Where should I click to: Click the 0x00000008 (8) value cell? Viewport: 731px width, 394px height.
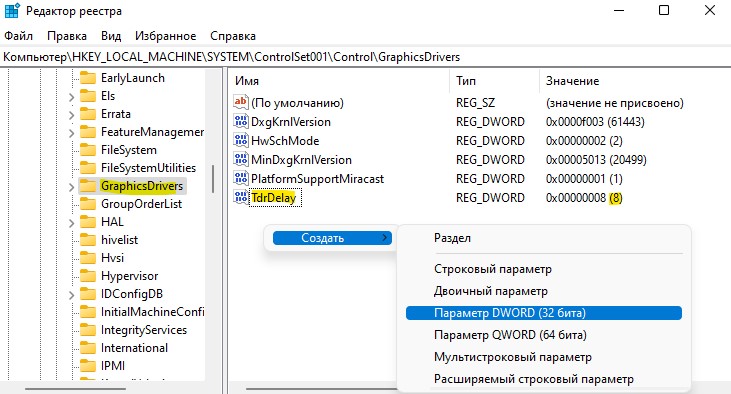[x=584, y=198]
